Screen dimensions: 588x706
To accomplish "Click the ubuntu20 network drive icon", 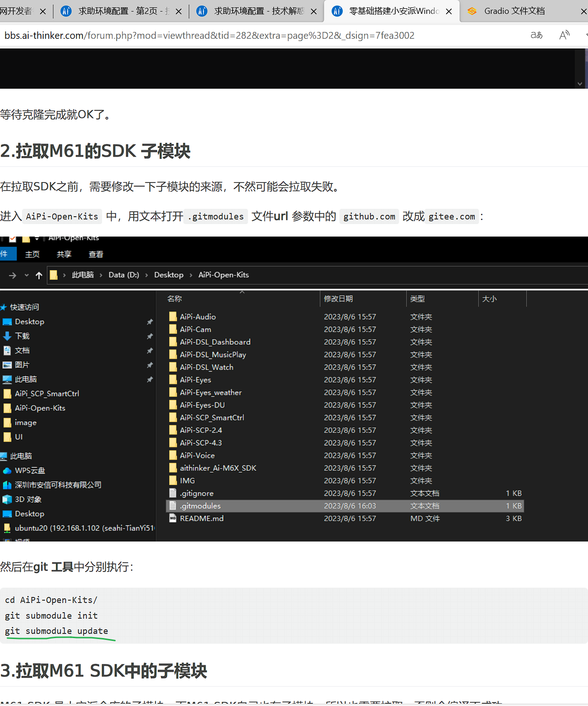I will [7, 528].
